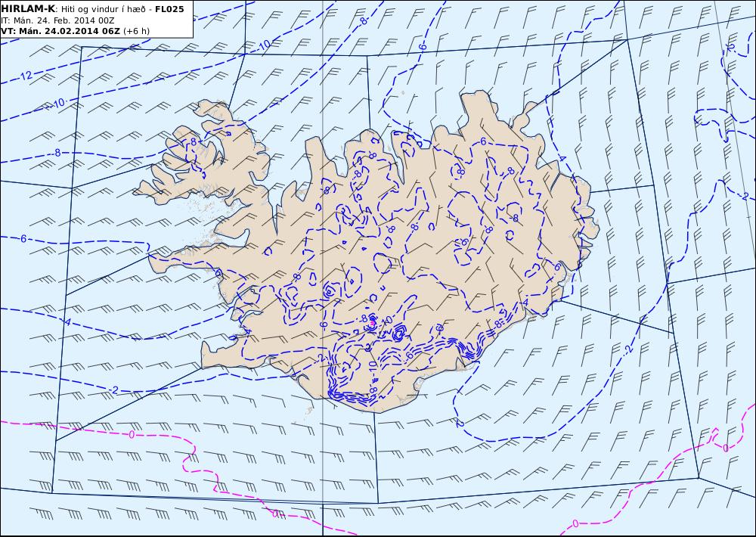Click the "VT: Mán. 24.02.2014 06Z" valid time
The image size is (756, 537).
60,31
